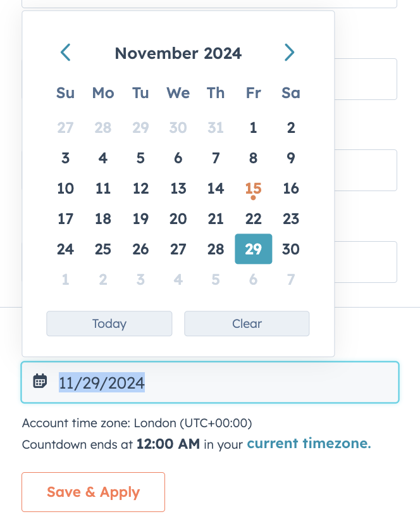The width and height of the screenshot is (420, 519).
Task: Pick November 19 on the calendar
Action: (140, 219)
